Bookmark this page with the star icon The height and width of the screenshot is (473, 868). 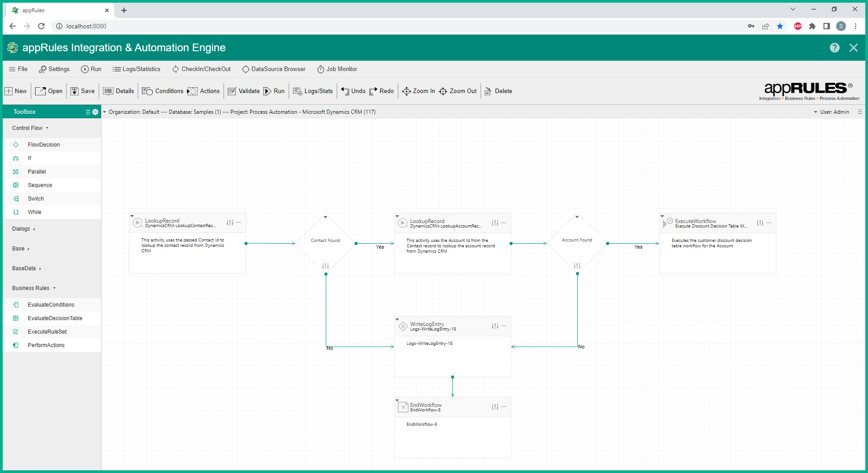pos(780,26)
